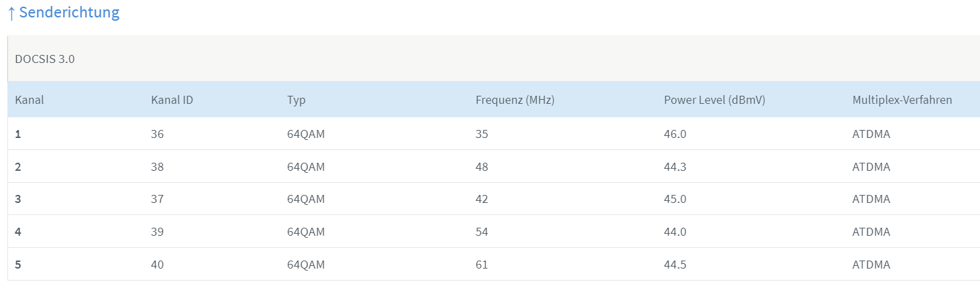Click the frequency value 54
980x288 pixels.
pyautogui.click(x=482, y=232)
